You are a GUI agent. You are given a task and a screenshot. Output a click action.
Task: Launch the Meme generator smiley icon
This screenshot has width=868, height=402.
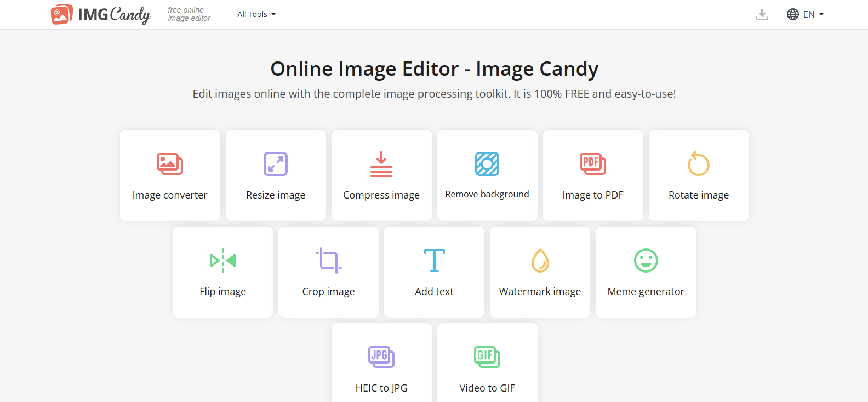point(646,261)
